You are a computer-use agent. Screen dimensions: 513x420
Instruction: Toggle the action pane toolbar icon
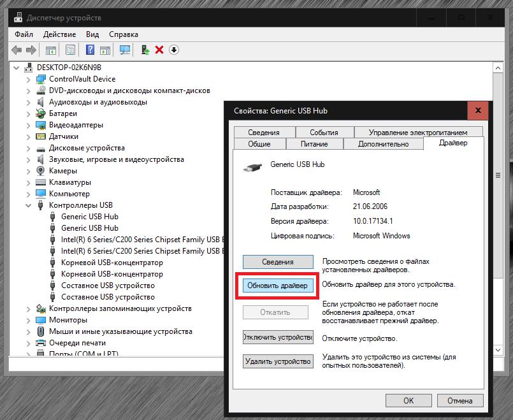[x=105, y=50]
